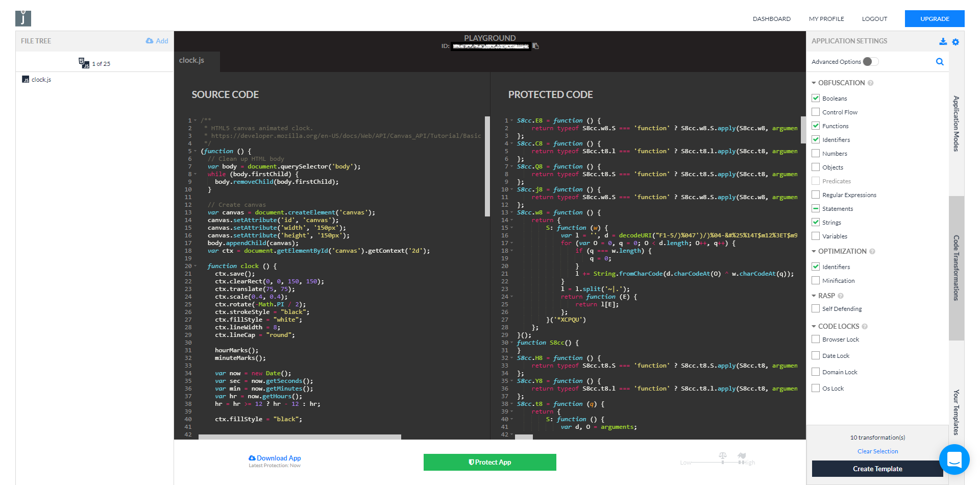
Task: Open the Dashboard menu item
Action: pos(771,19)
